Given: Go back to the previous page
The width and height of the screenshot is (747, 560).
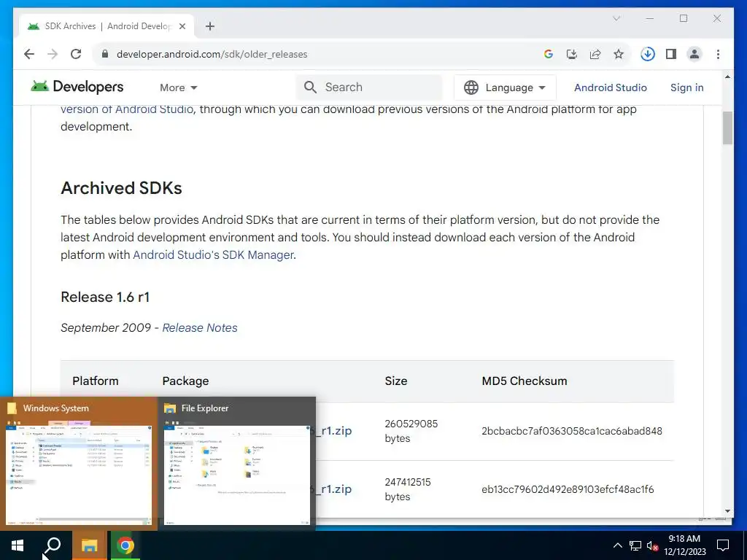Looking at the screenshot, I should click(29, 54).
